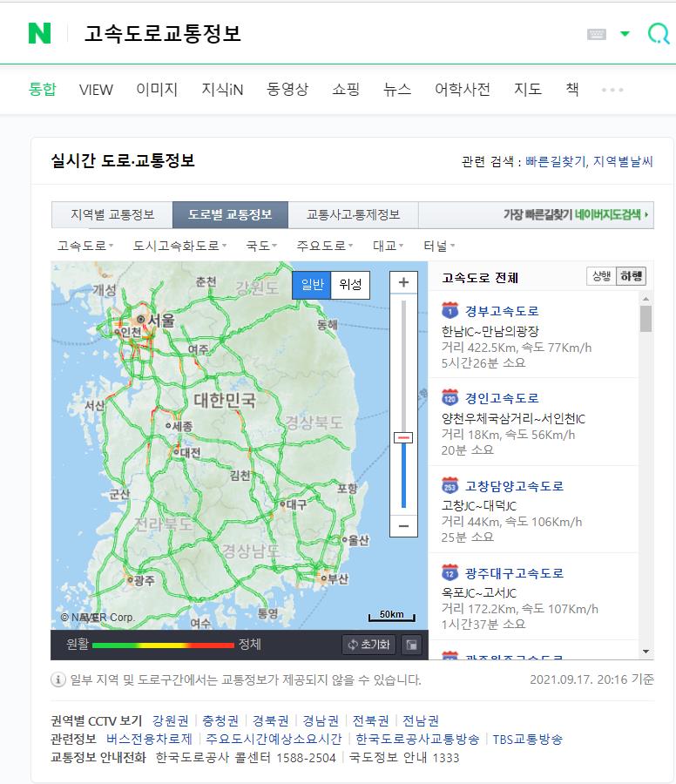Reset the map with 초기화 button

coord(369,645)
